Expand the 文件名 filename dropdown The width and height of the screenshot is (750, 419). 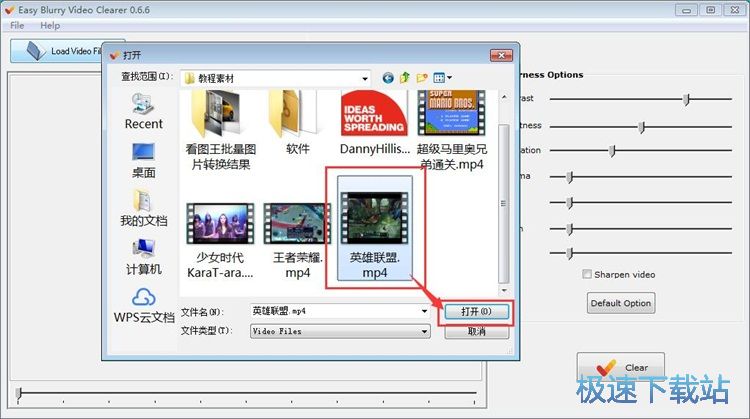[425, 311]
